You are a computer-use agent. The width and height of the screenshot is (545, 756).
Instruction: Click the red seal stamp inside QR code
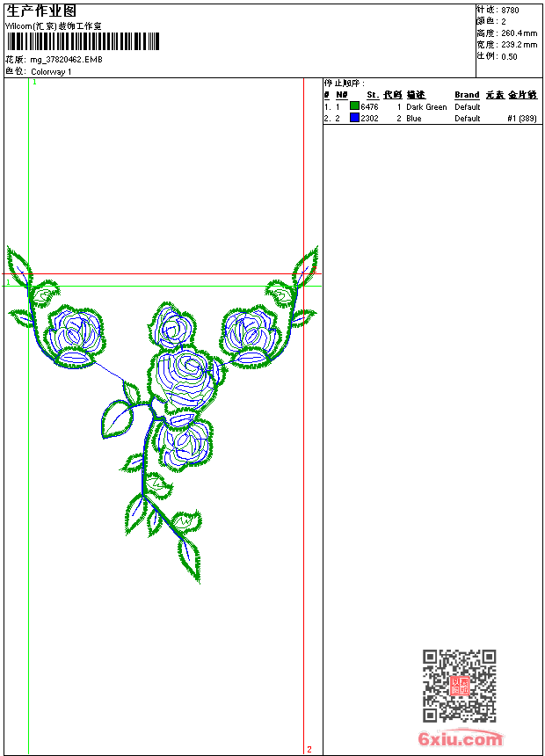[459, 686]
